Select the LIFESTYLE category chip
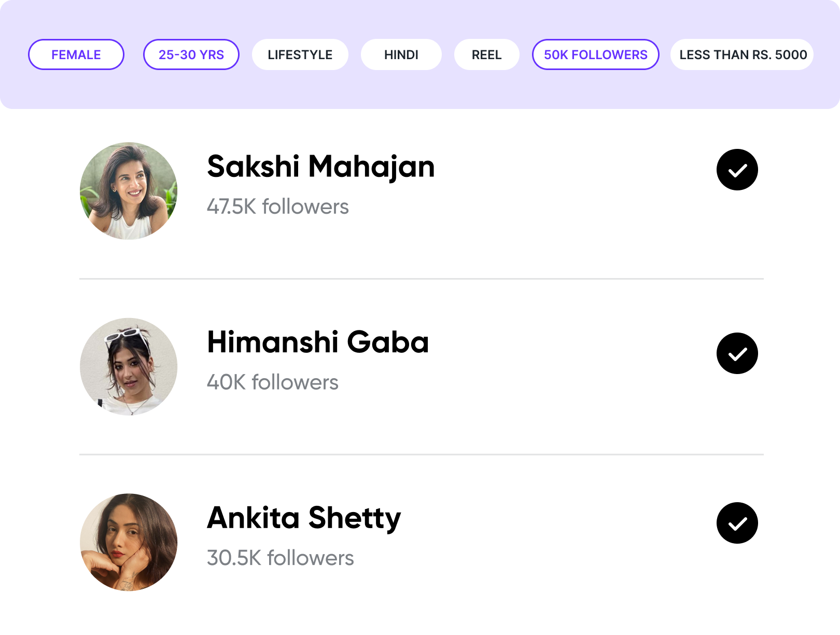The width and height of the screenshot is (840, 635). (300, 54)
